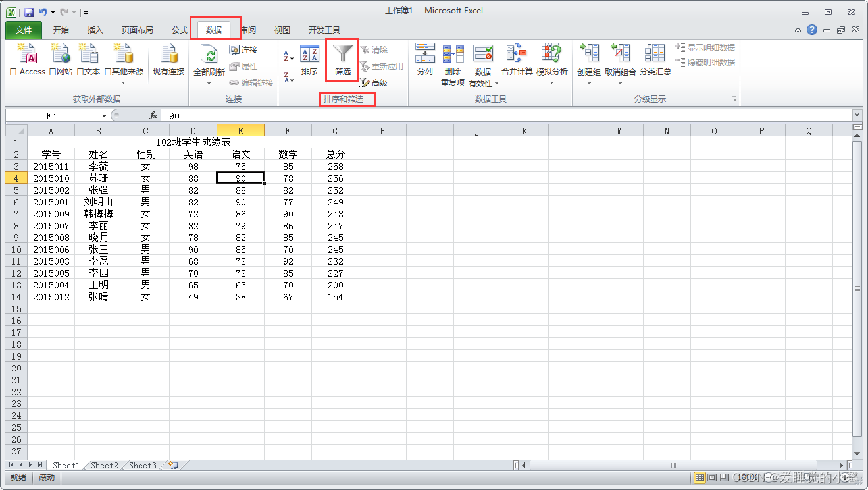Viewport: 868px width, 490px height.
Task: Go to first sheet navigation arrow
Action: (x=12, y=465)
